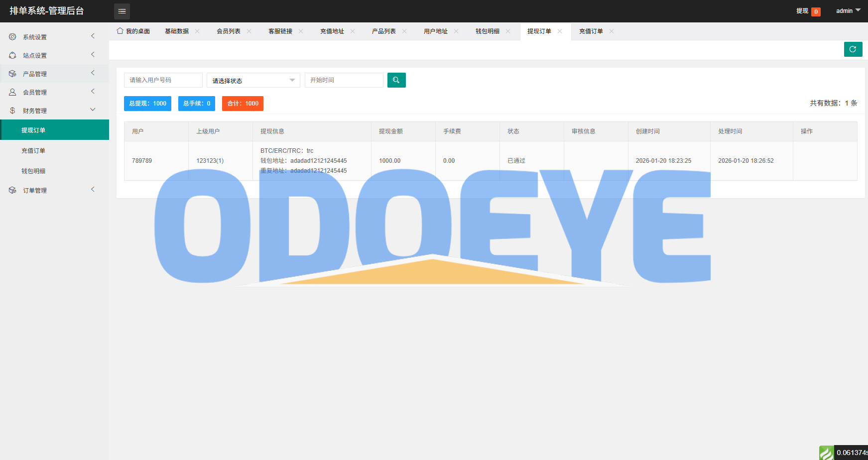Close the 钱包明细 tab

tap(508, 31)
